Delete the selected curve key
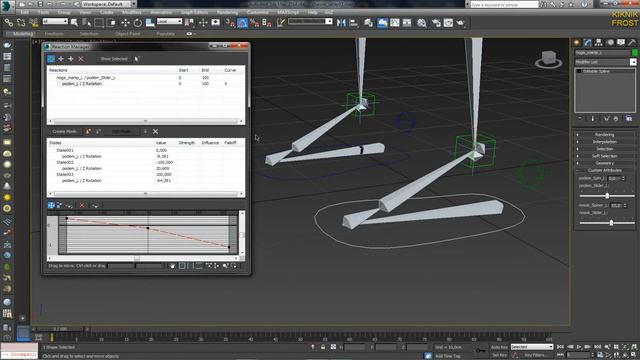The image size is (640, 360). [82, 205]
